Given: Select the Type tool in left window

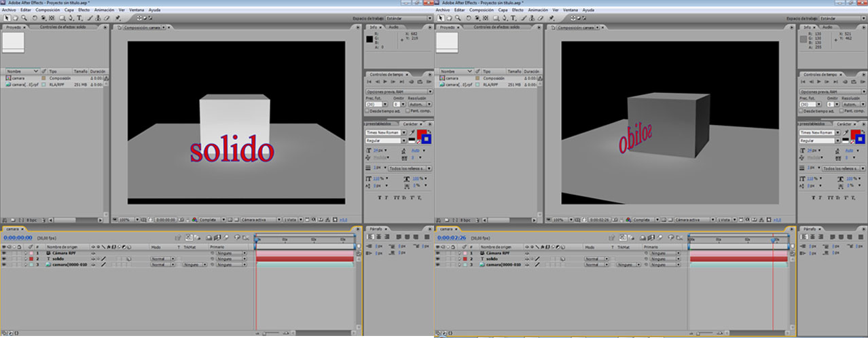Looking at the screenshot, I should (79, 18).
